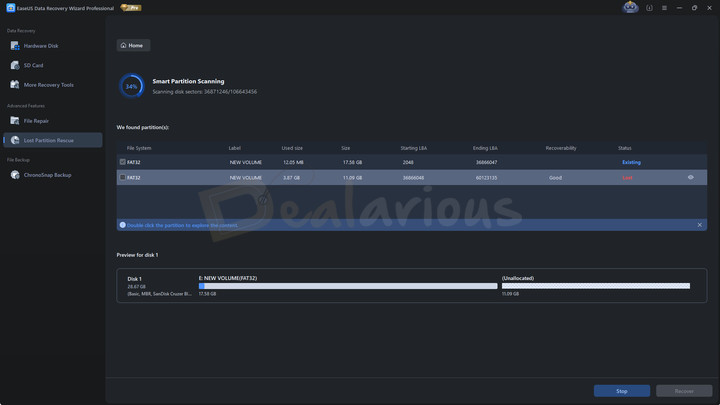Screen dimensions: 720x405
Task: Click the Used size column header
Action: (x=292, y=148)
